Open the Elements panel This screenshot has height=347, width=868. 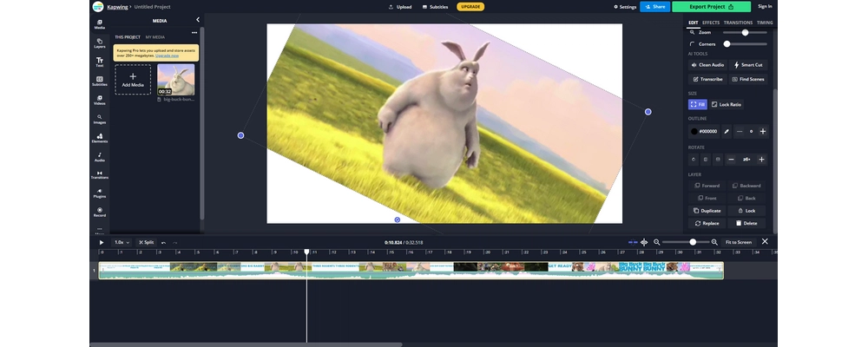(x=100, y=137)
